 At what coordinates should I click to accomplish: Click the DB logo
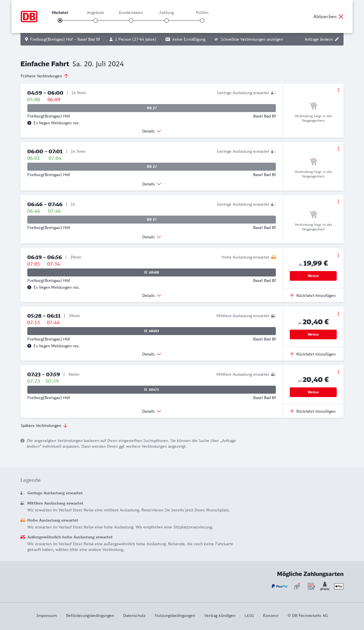(29, 16)
